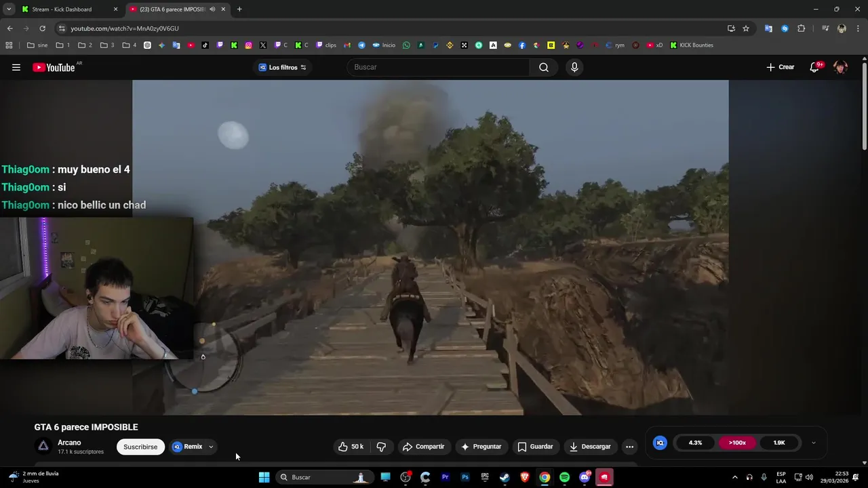
Task: Expand the IQ stats panel chevron
Action: [813, 443]
